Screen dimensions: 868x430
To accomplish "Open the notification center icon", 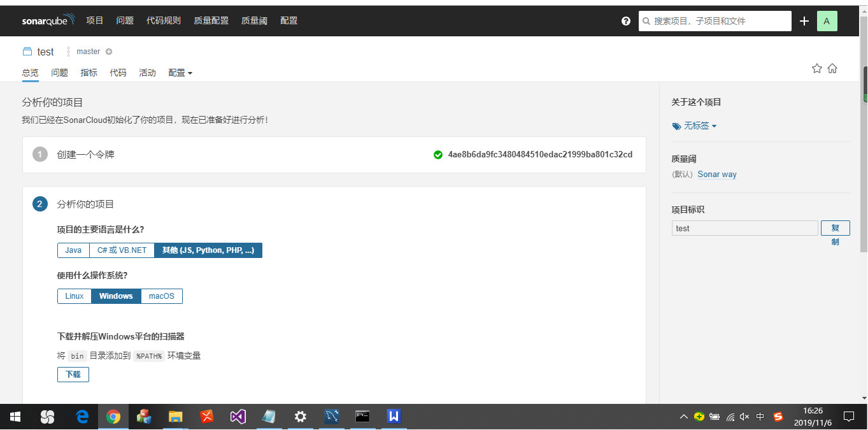I will coord(849,417).
